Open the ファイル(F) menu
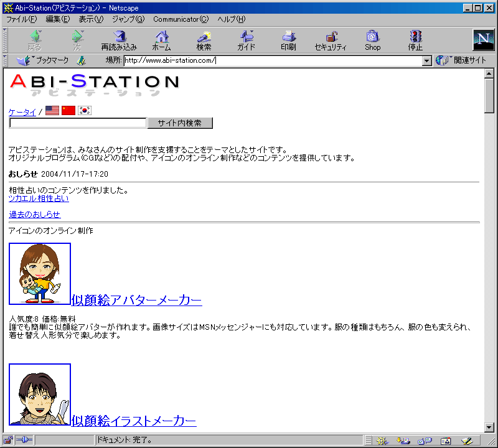This screenshot has height=448, width=498. (22, 19)
